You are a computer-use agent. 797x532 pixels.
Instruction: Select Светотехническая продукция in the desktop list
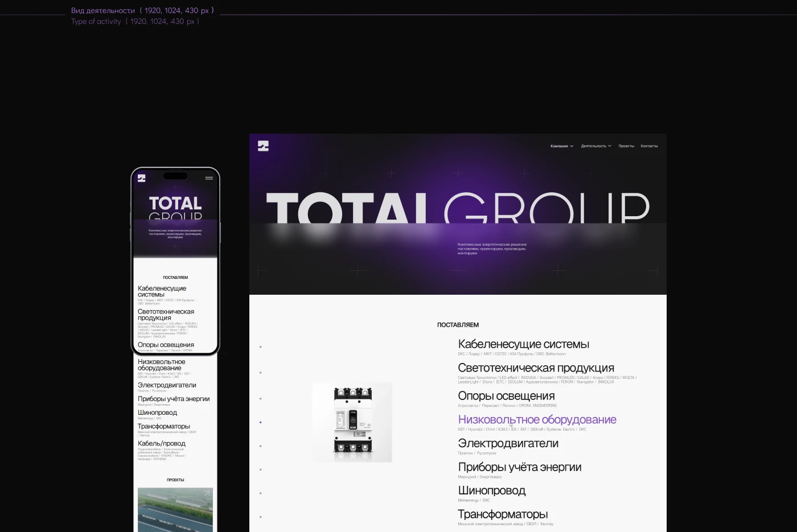click(536, 368)
